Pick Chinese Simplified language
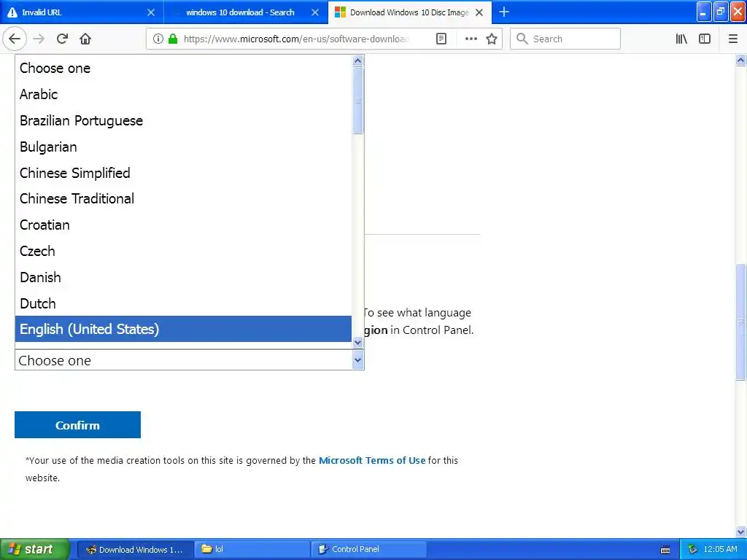 [x=183, y=173]
